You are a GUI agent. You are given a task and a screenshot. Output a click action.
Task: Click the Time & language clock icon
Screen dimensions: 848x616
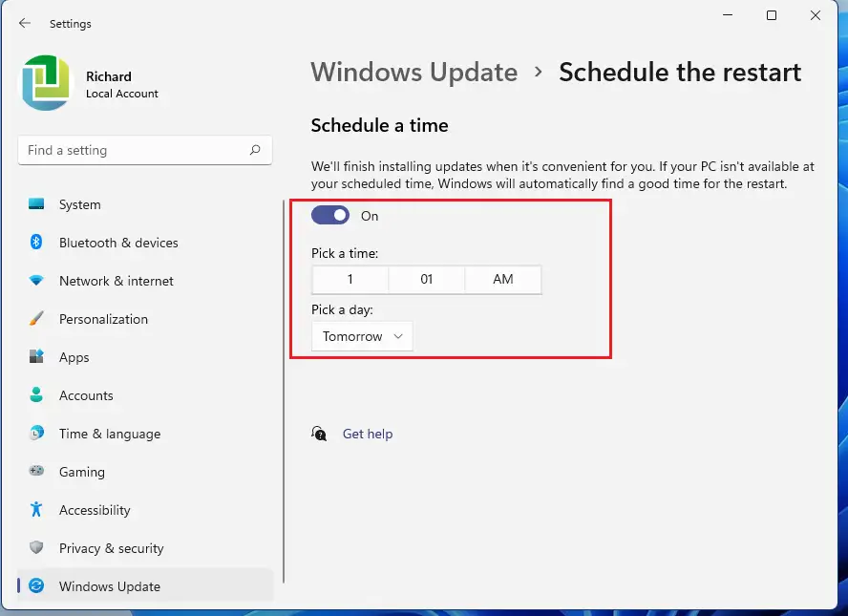36,434
